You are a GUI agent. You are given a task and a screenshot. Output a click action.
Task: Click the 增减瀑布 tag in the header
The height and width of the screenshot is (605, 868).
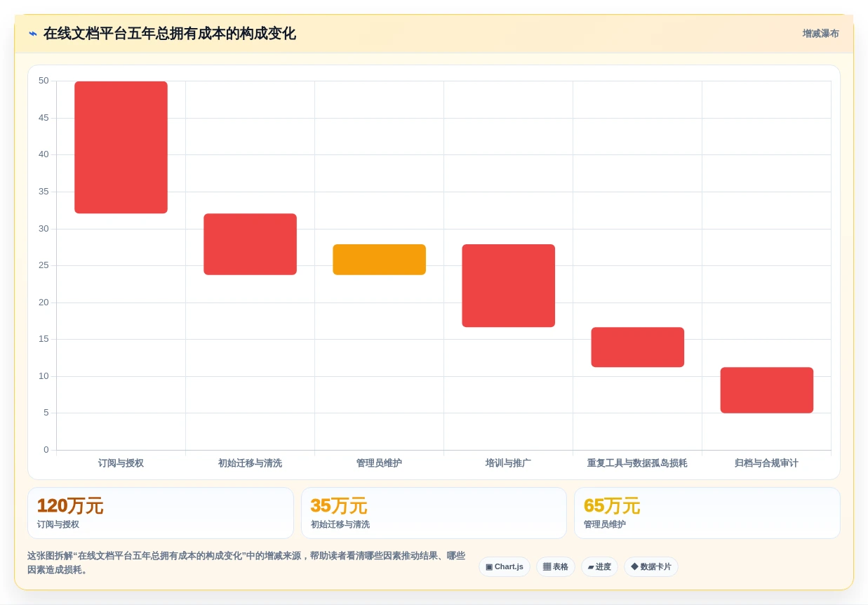pos(820,34)
